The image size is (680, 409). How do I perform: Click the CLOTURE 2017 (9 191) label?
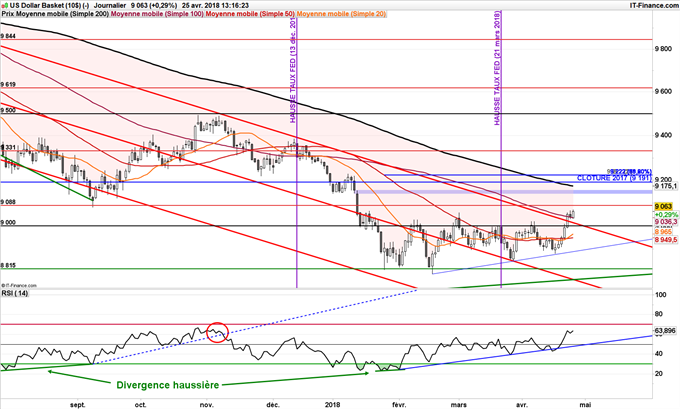tap(614, 178)
